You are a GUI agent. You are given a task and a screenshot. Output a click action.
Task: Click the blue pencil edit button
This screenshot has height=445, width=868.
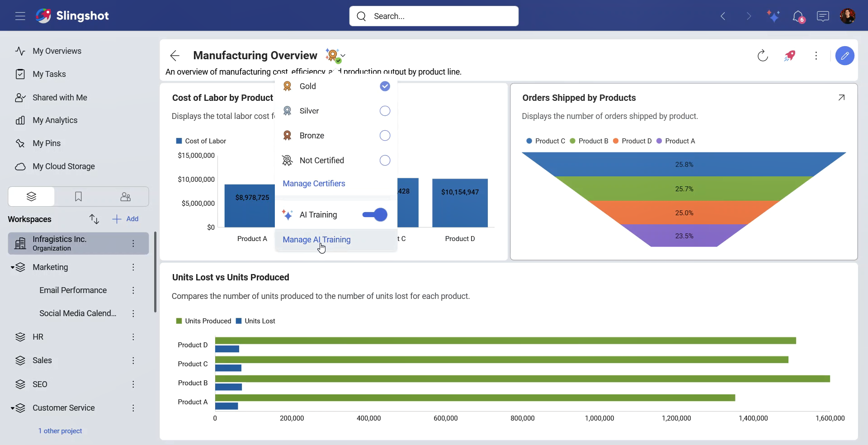tap(844, 56)
